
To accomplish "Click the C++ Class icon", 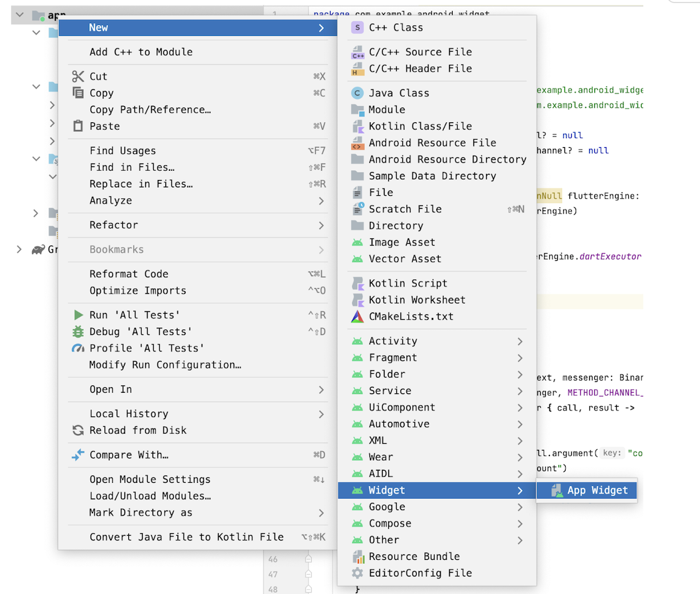I will pos(357,27).
